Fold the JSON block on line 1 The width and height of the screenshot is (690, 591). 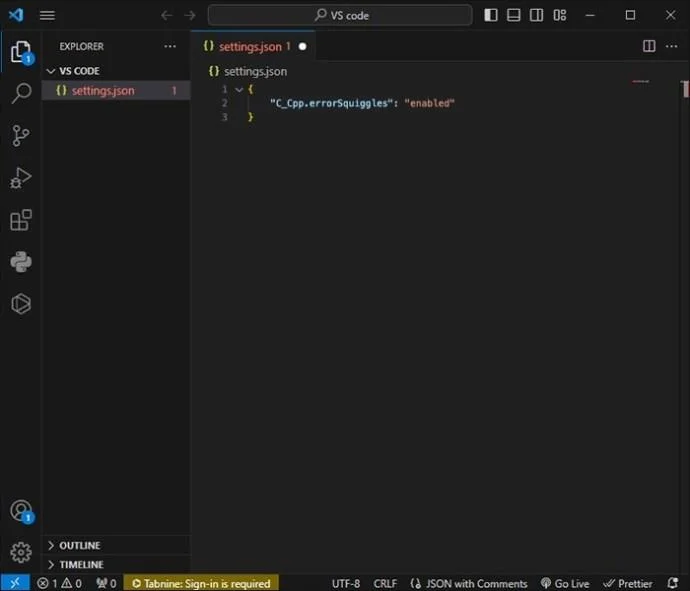tap(239, 89)
